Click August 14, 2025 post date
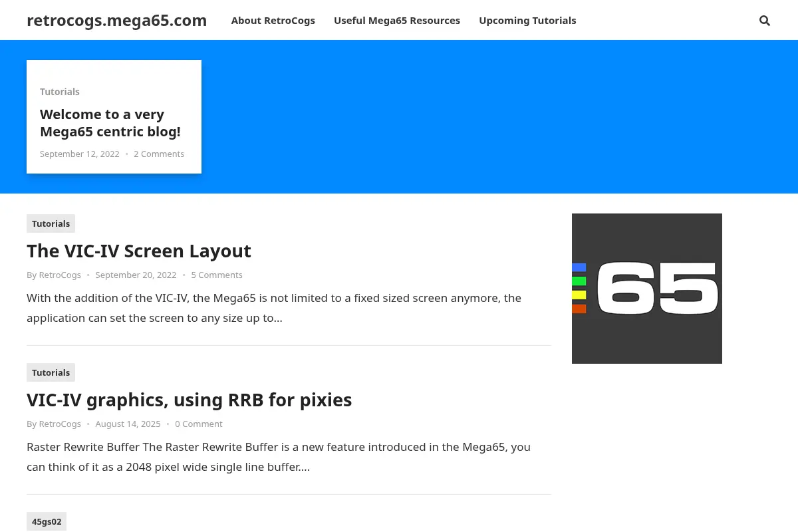 [x=128, y=424]
